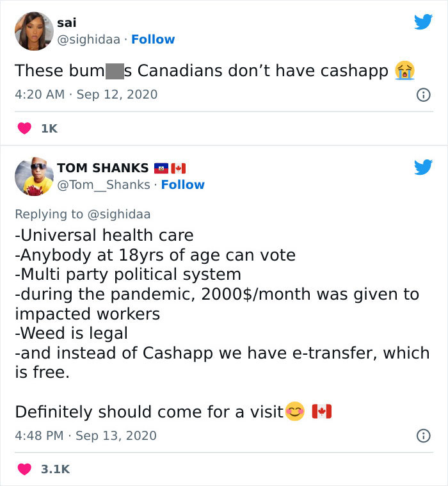This screenshot has height=486, width=448.
Task: Click the Haiti flag beside TOM SHANKS
Action: 161,168
